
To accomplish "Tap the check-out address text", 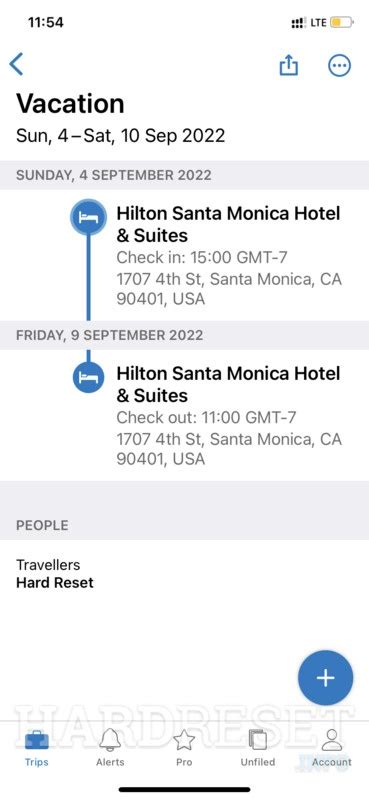I will [x=229, y=449].
